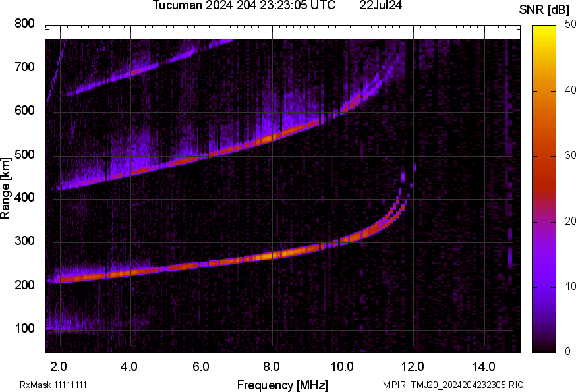Click the frequency tick label '6.0'

tap(200, 366)
